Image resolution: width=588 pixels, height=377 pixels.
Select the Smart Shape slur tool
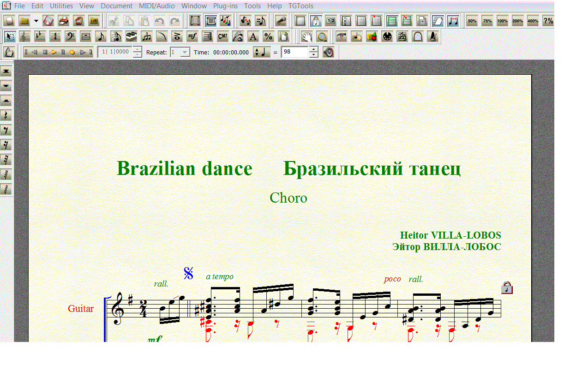click(x=162, y=36)
